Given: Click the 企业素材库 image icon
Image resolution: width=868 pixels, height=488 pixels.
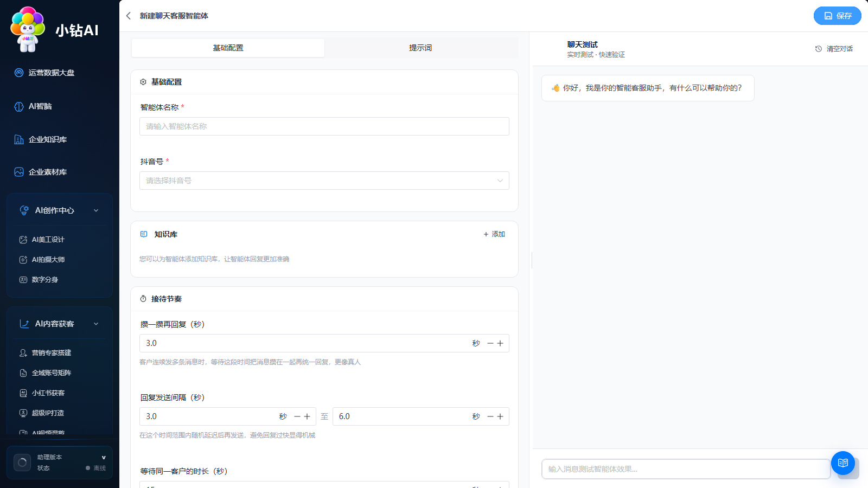Looking at the screenshot, I should 19,172.
